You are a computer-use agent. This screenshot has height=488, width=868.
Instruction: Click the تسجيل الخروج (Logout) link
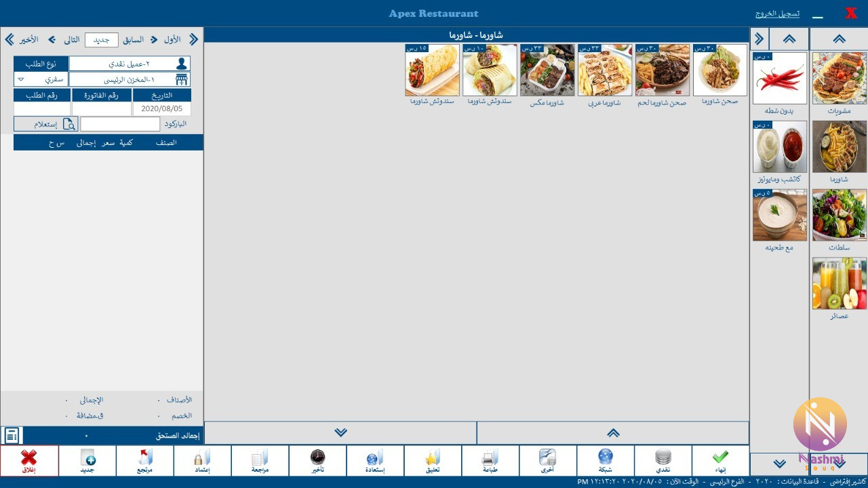(x=777, y=14)
